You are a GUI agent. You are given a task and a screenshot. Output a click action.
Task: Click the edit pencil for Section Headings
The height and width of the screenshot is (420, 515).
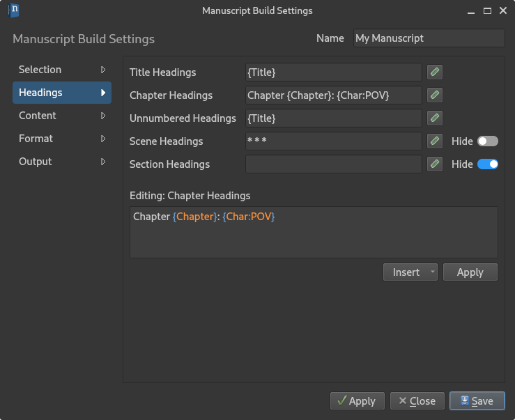[435, 164]
